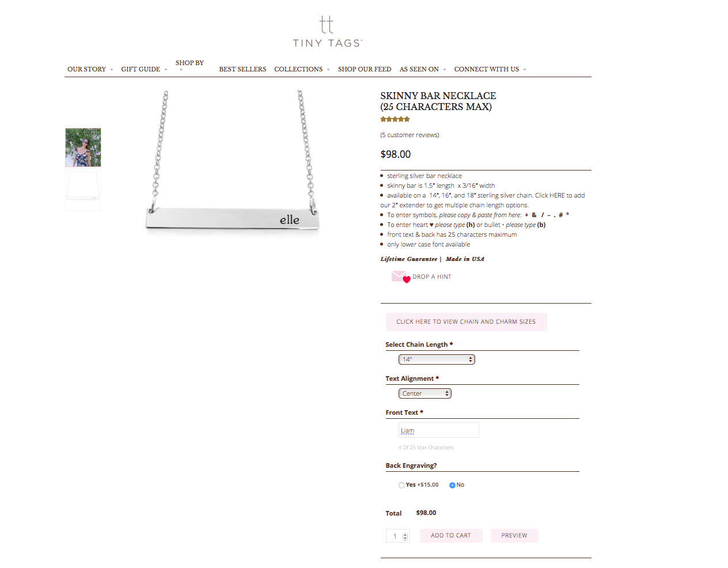Select the model wearing necklace thumbnail

click(x=83, y=147)
